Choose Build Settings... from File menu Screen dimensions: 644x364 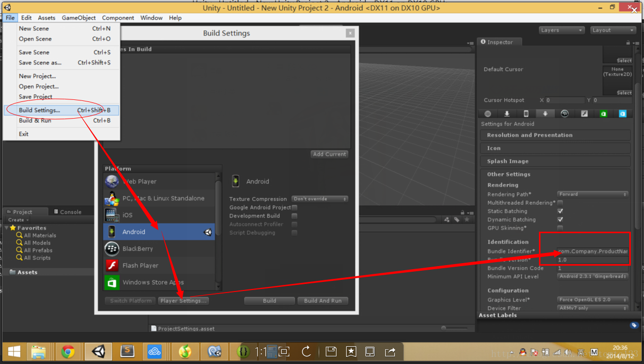[x=61, y=110]
